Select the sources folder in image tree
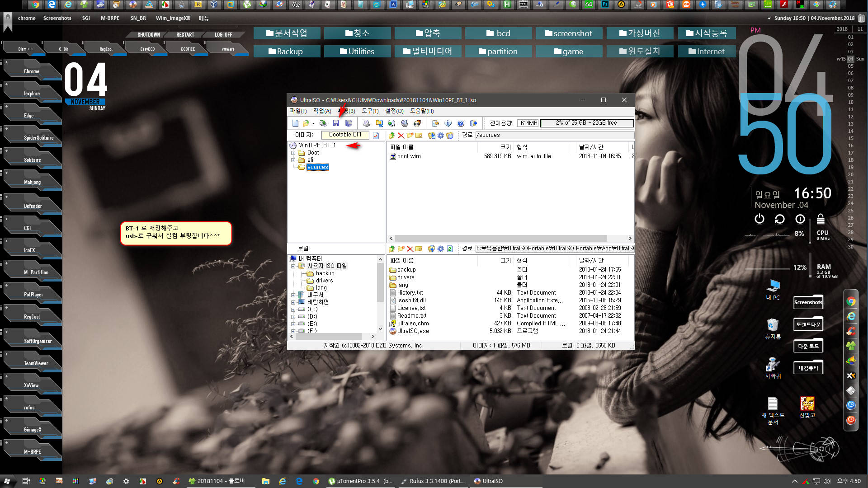This screenshot has width=868, height=488. click(318, 167)
